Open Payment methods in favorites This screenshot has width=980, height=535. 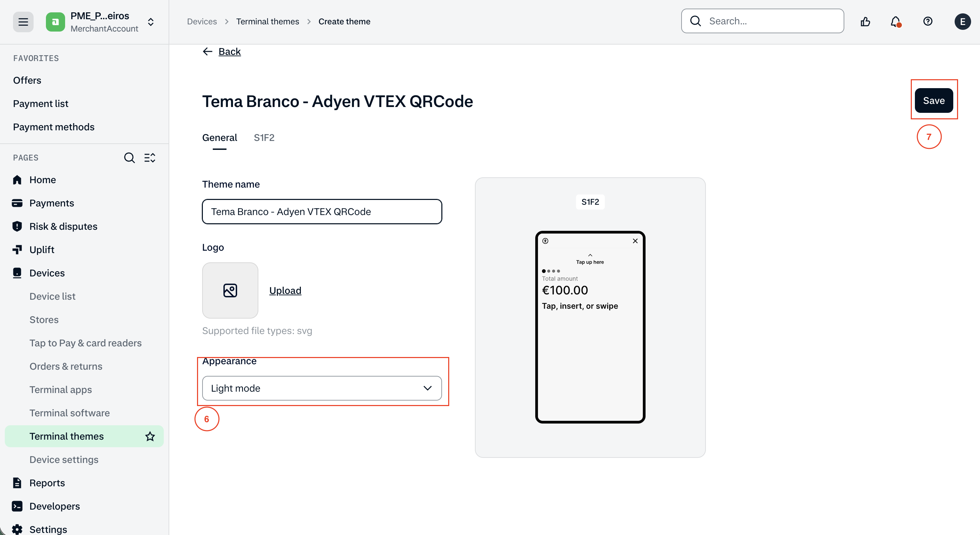[54, 127]
